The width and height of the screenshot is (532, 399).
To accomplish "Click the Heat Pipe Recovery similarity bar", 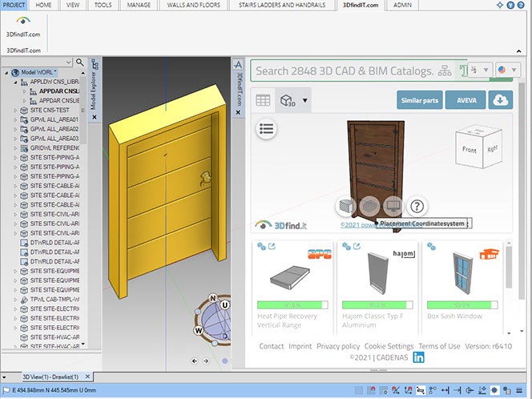I will tap(292, 305).
